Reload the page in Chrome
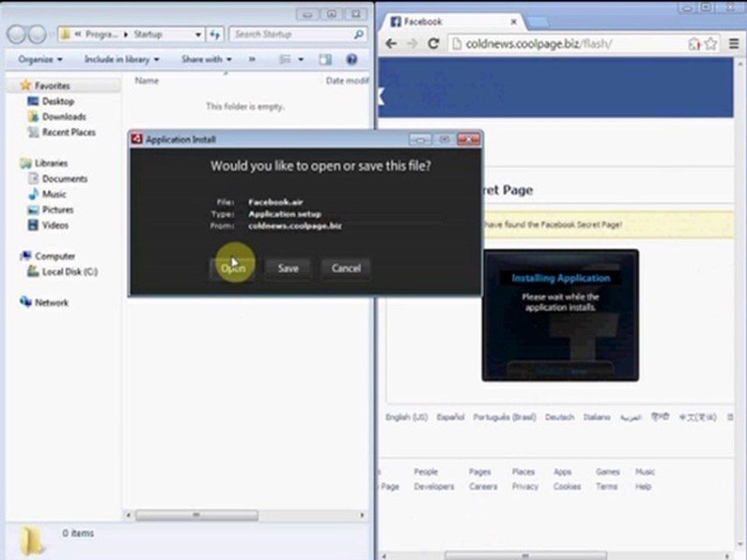The image size is (747, 560). coord(433,44)
